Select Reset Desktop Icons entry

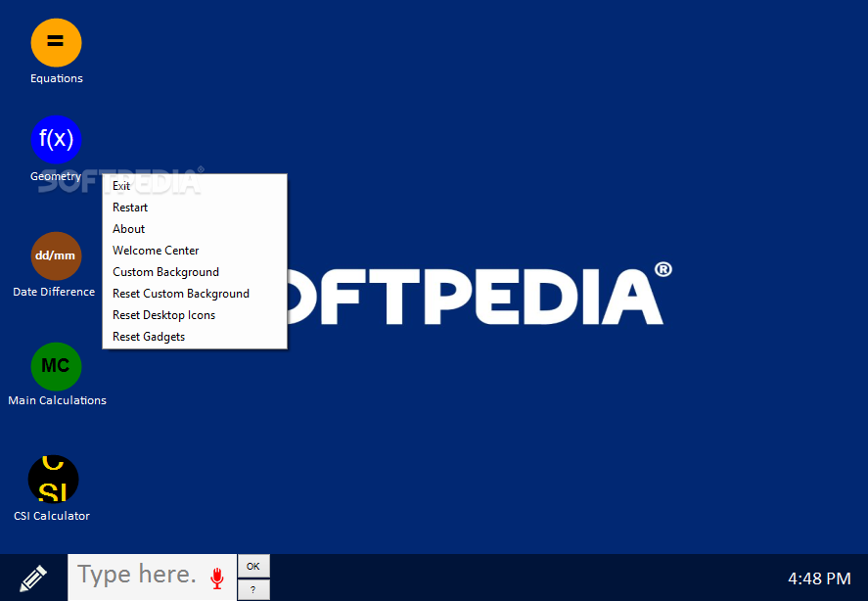tap(195, 316)
